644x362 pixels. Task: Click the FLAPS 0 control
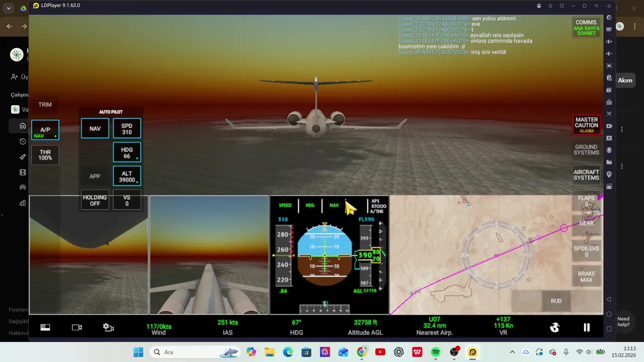coord(587,200)
